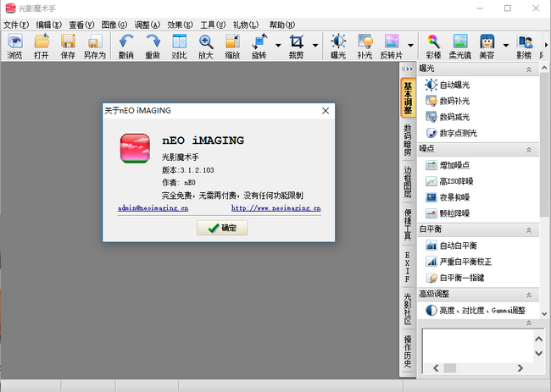This screenshot has width=551, height=392.
Task: Switch to the 光影社区 side tab
Action: (x=408, y=309)
